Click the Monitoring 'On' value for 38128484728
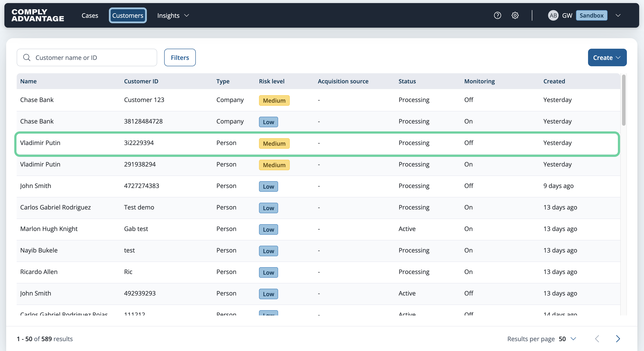 (x=468, y=121)
